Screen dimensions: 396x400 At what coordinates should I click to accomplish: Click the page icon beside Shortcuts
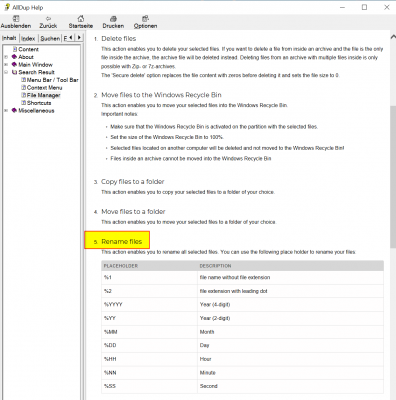click(x=23, y=103)
